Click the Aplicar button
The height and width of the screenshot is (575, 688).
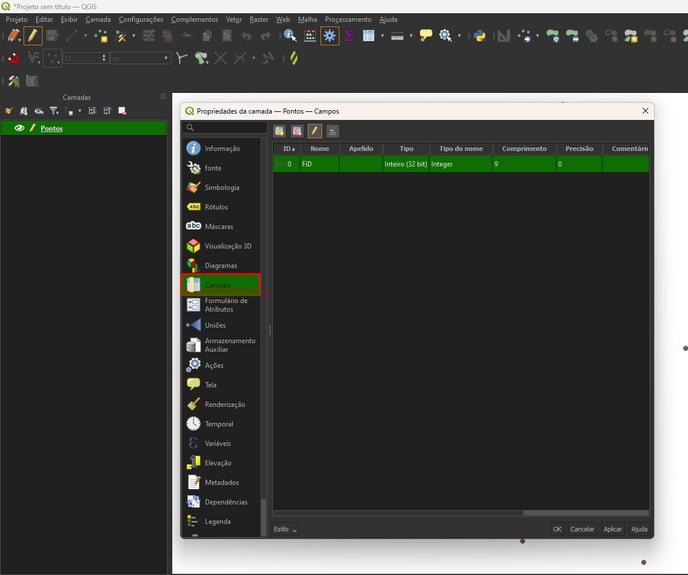click(613, 529)
